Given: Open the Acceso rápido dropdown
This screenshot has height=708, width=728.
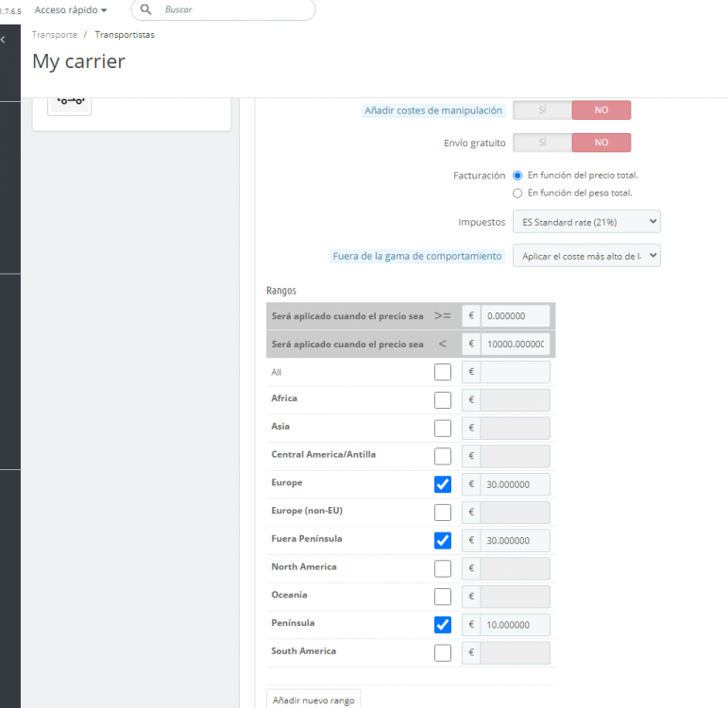Looking at the screenshot, I should coord(71,9).
